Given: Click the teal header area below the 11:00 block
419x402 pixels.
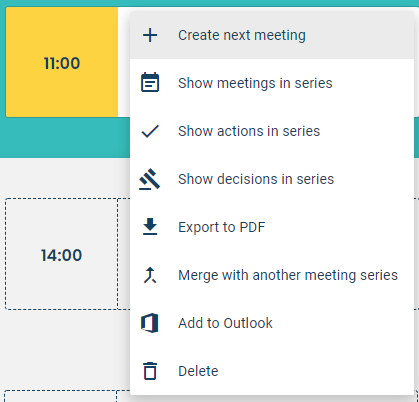Looking at the screenshot, I should [65, 137].
